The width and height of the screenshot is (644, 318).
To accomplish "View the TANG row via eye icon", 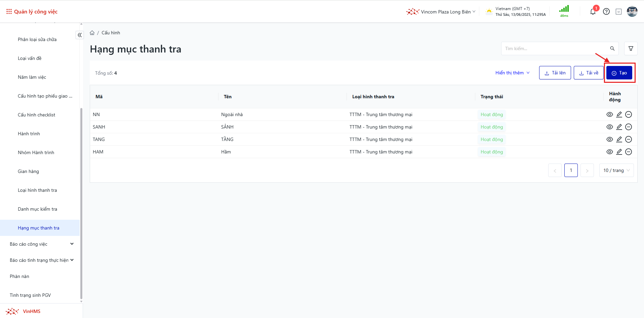I will click(610, 139).
